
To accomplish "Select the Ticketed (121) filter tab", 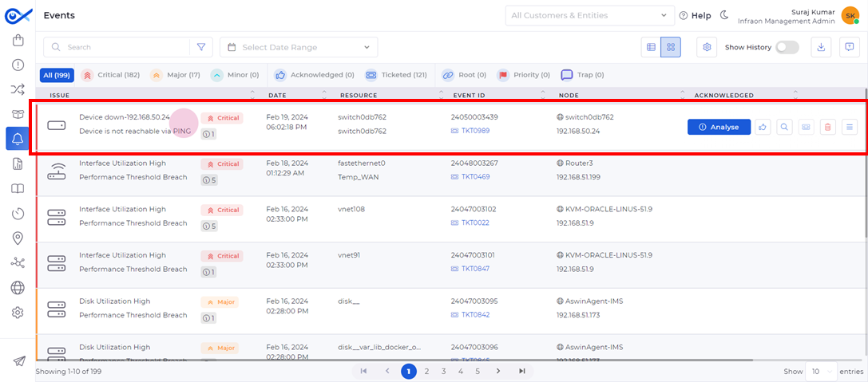I will (x=396, y=75).
